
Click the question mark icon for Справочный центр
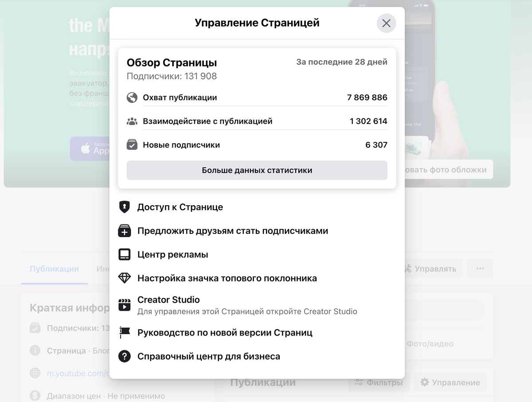coord(125,356)
